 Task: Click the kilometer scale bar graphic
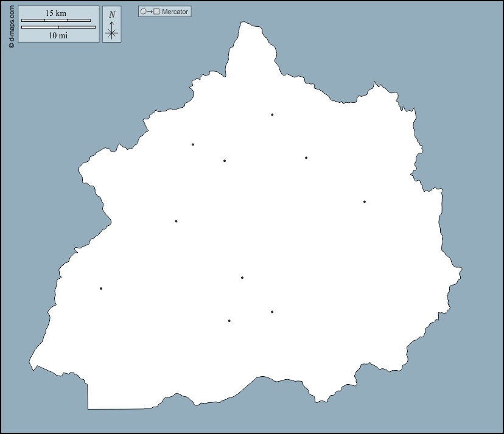[56, 20]
